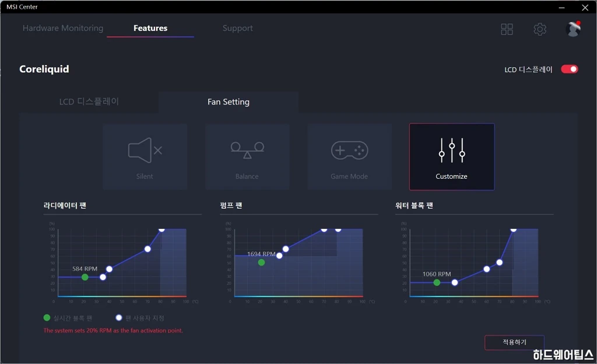Click the green real-time dot in 라디에이터 팬 graph
Image resolution: width=597 pixels, height=364 pixels.
[85, 277]
